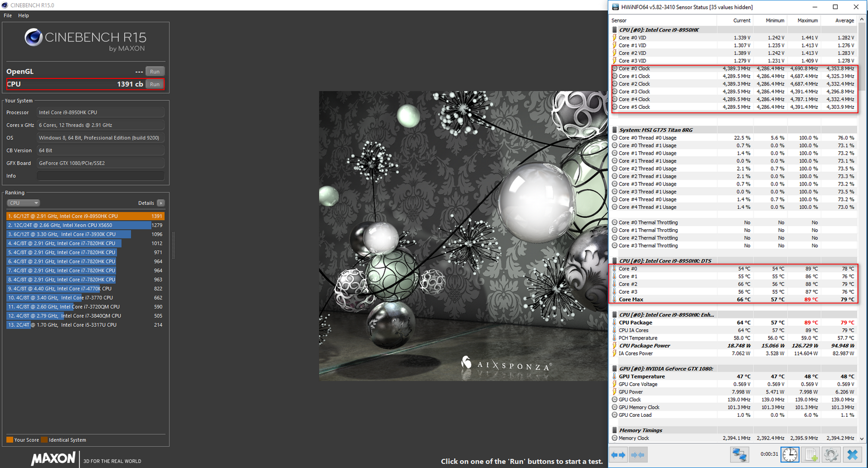868x468 pixels.
Task: Select the Core #4 Clock sensor row
Action: [734, 99]
